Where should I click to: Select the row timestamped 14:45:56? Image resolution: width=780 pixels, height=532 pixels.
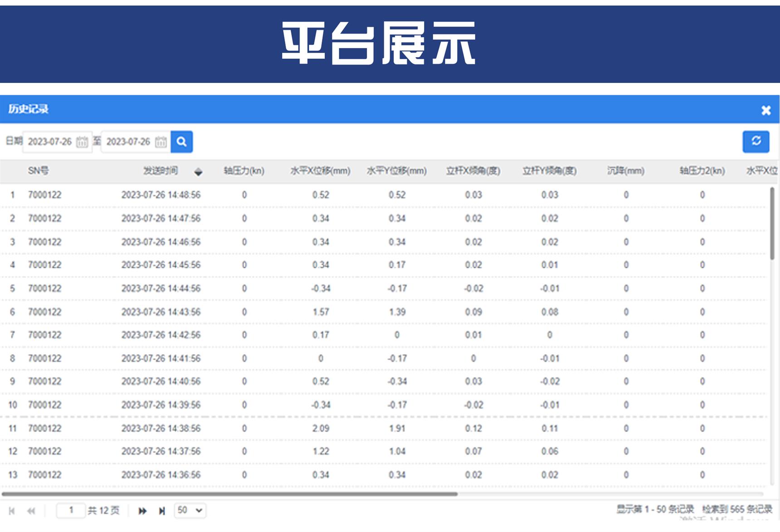[383, 265]
